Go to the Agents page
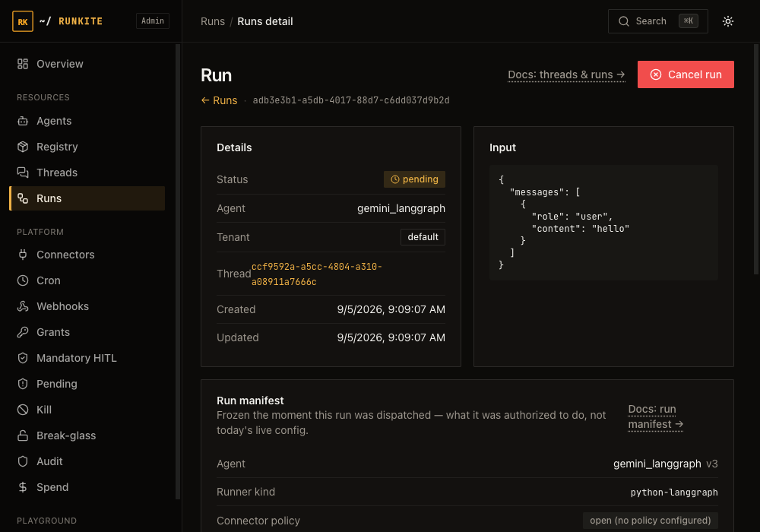Image resolution: width=760 pixels, height=532 pixels. pyautogui.click(x=87, y=121)
